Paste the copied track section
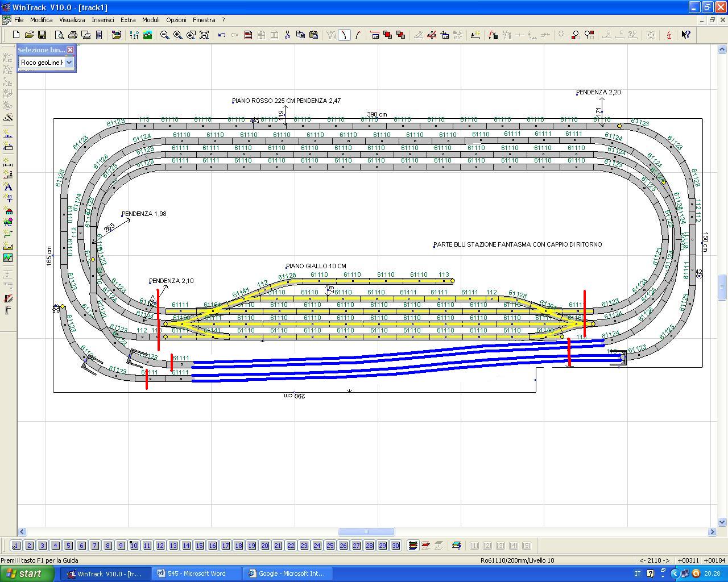 tap(313, 35)
